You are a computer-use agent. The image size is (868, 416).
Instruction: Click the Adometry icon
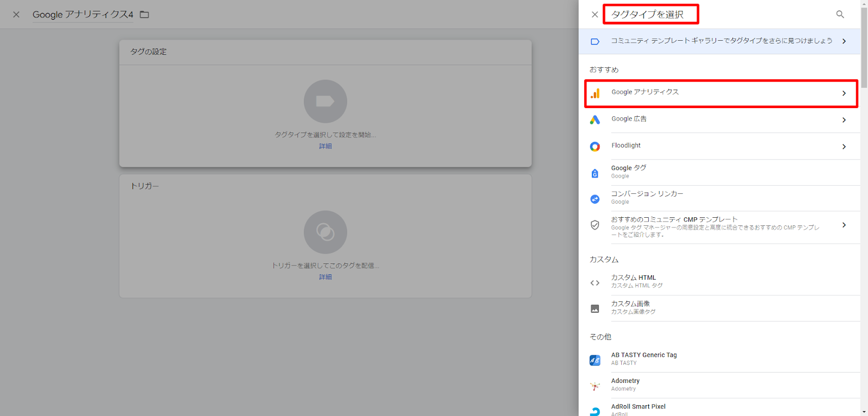(595, 386)
